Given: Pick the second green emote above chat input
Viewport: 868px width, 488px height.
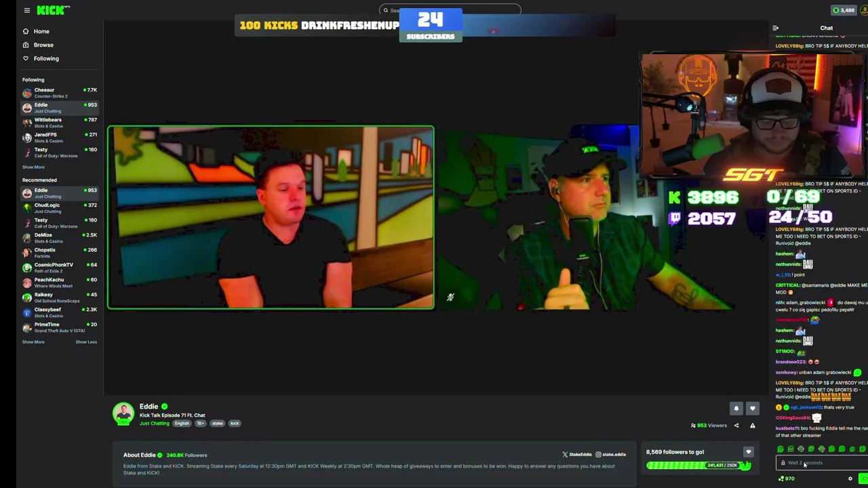Looking at the screenshot, I should 791,449.
